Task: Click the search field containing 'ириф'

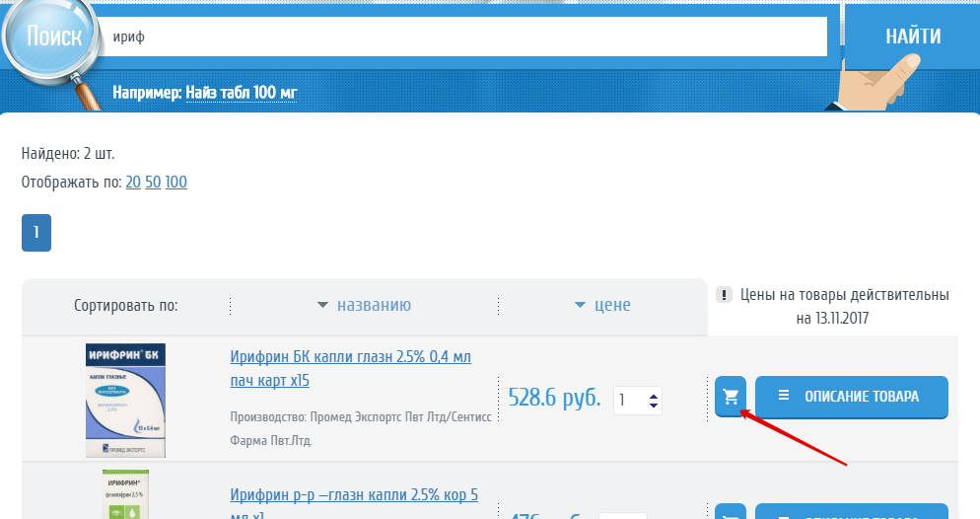Action: (x=463, y=37)
